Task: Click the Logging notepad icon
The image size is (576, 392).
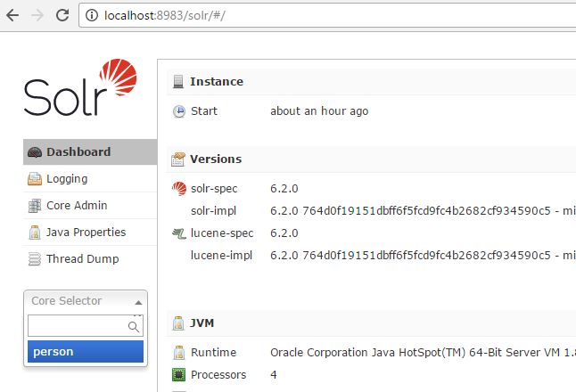Action: (x=36, y=179)
